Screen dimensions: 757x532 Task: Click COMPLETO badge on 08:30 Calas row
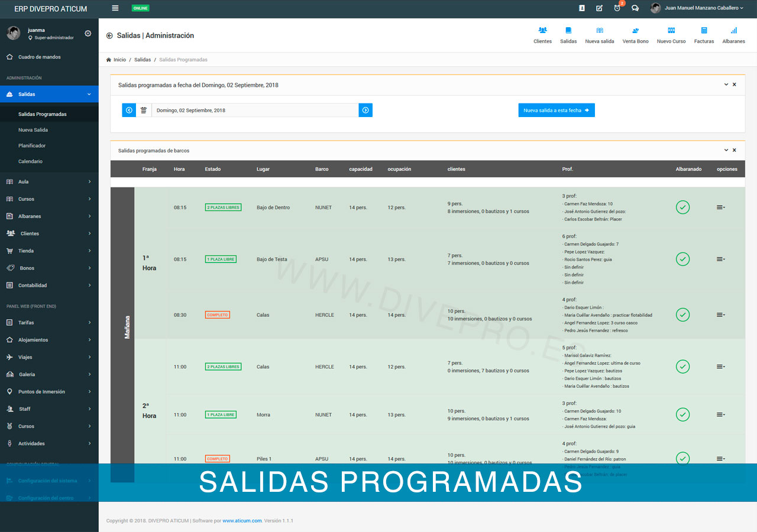217,315
